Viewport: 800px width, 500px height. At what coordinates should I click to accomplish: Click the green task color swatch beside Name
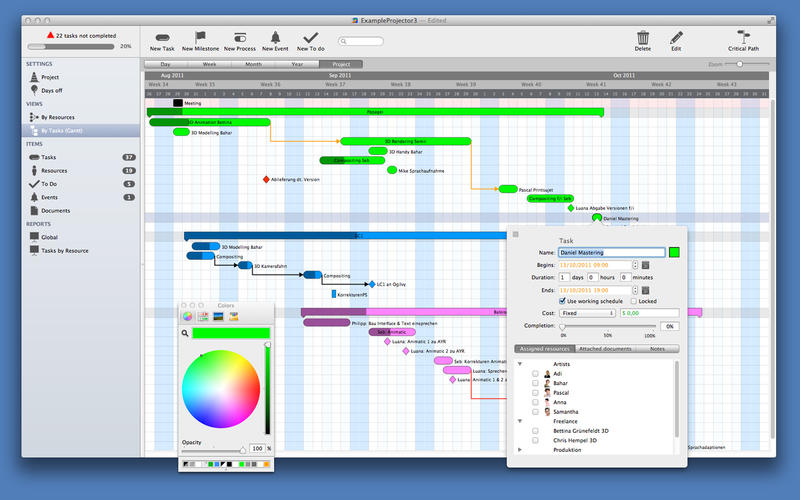pyautogui.click(x=673, y=253)
